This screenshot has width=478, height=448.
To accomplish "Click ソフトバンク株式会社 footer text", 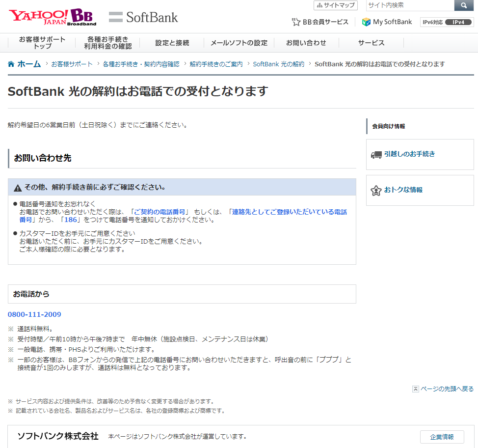I will pos(58,436).
